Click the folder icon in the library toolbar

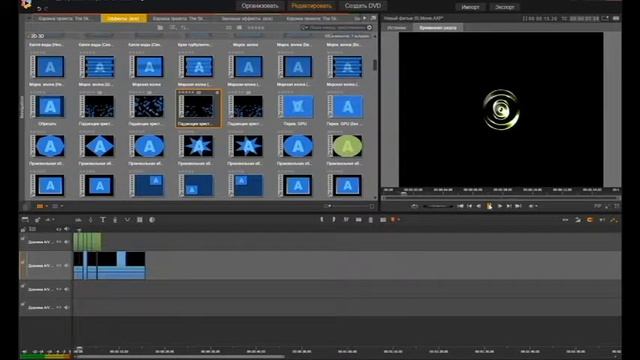click(160, 27)
